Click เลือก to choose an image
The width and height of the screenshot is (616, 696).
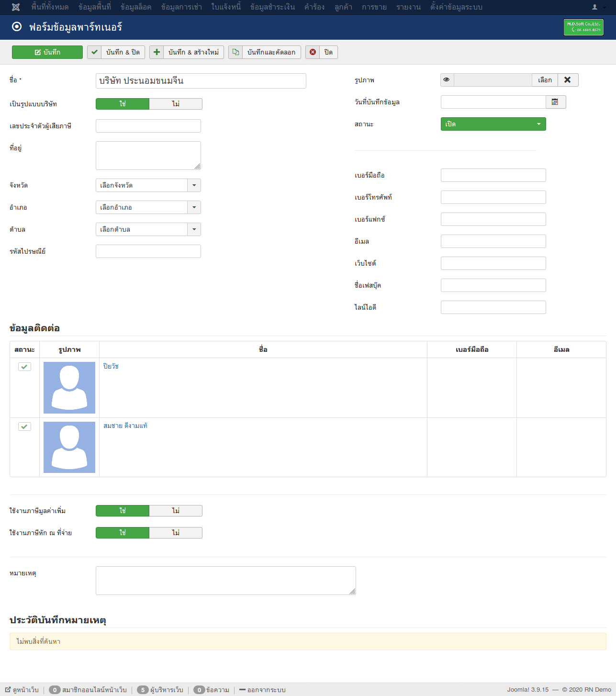545,80
